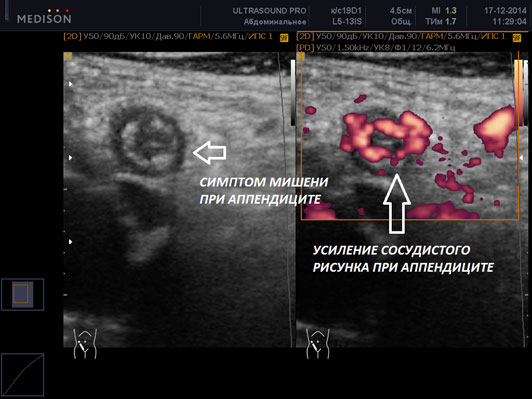
Task: Click the grayscale map bar of left image
Action: (x=293, y=93)
